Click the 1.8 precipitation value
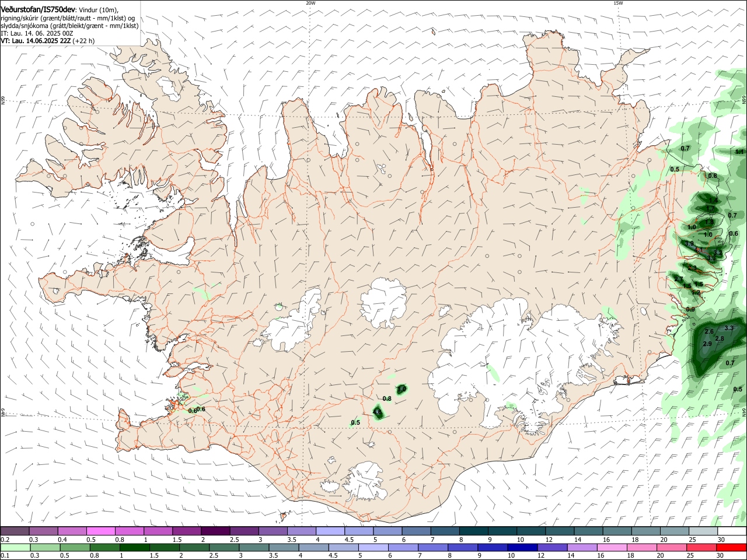Viewport: 747px width, 560px height. point(709,222)
